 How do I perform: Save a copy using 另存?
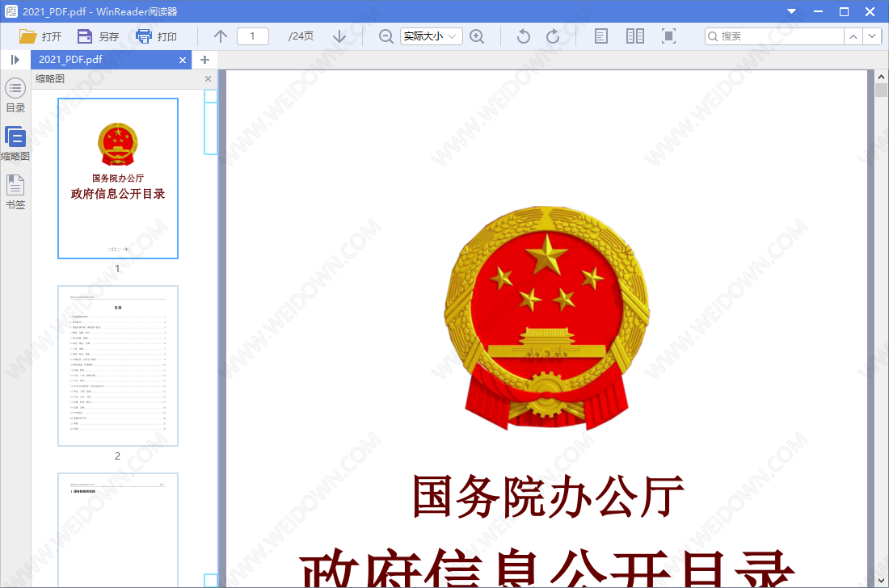(98, 36)
